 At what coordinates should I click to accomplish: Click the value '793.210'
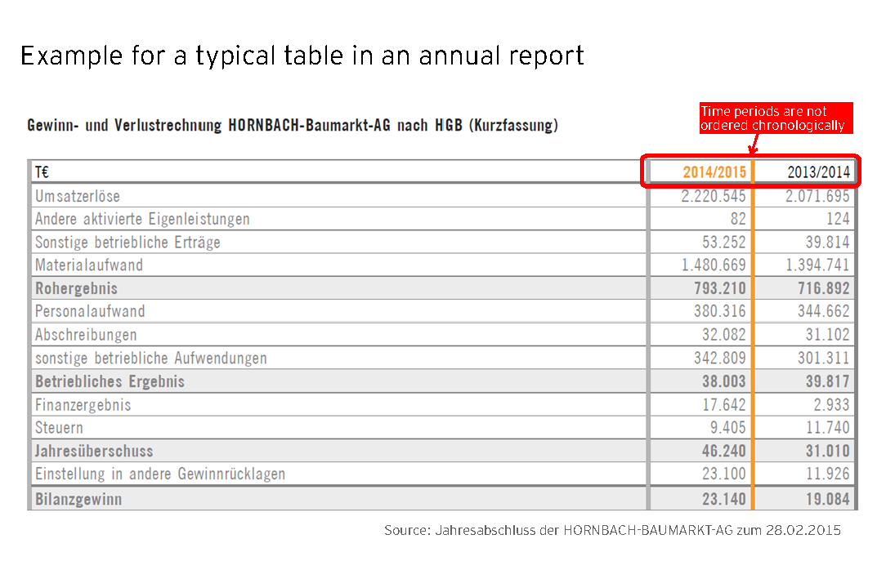(x=720, y=288)
